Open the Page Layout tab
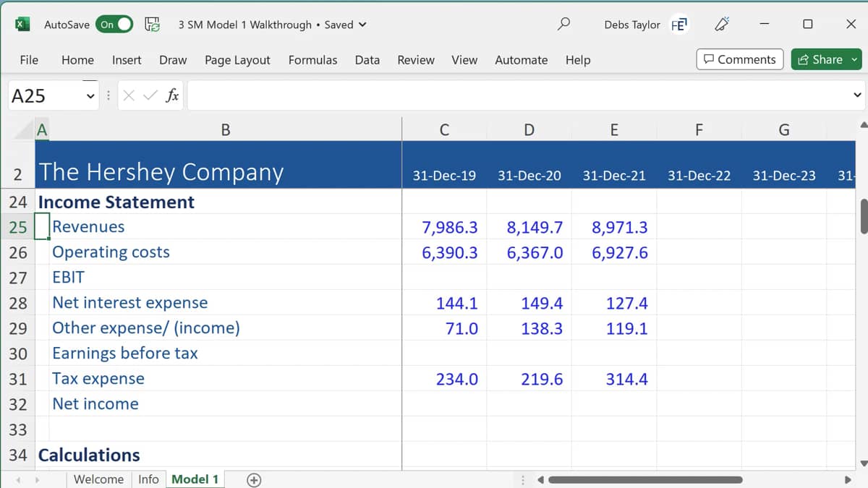Image resolution: width=868 pixels, height=488 pixels. click(237, 60)
